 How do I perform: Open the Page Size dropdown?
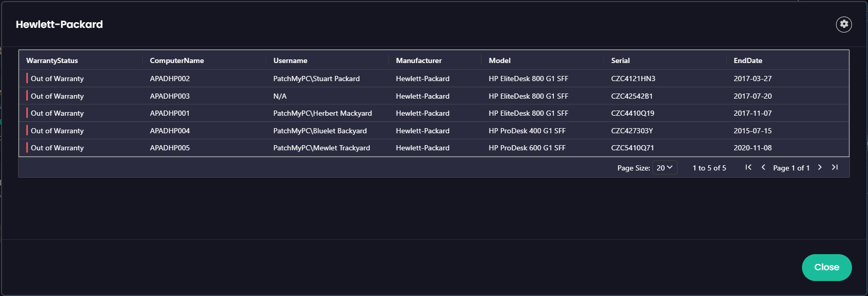coord(664,168)
